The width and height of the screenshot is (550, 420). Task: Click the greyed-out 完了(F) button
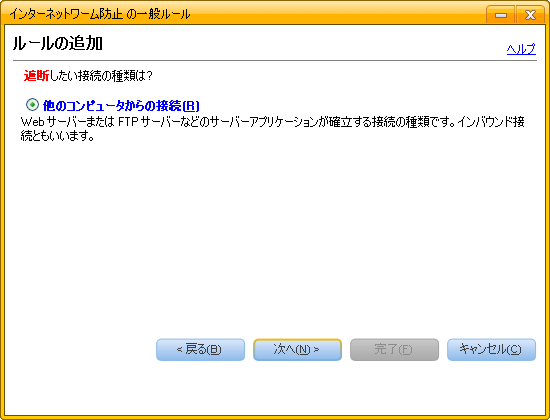[394, 349]
